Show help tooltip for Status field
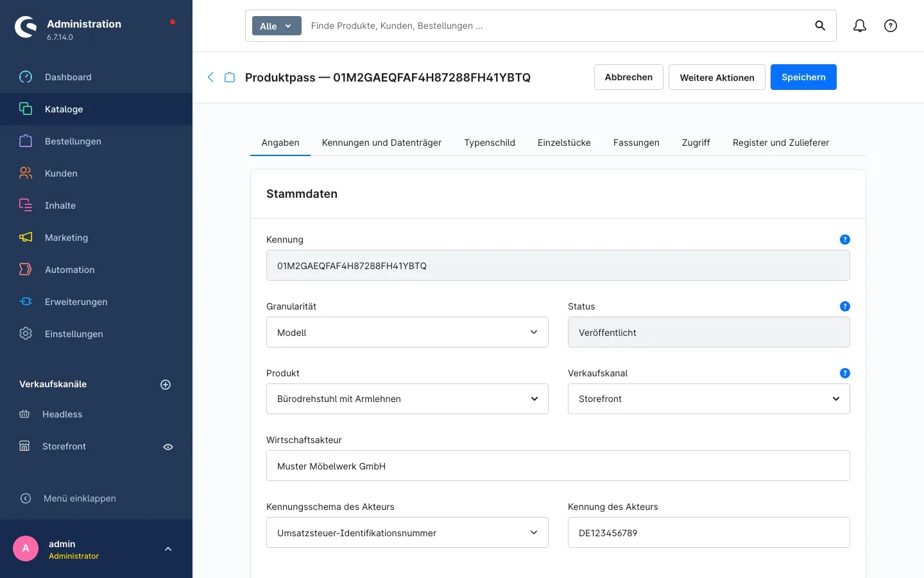Screen dimensions: 924x578 (845, 306)
